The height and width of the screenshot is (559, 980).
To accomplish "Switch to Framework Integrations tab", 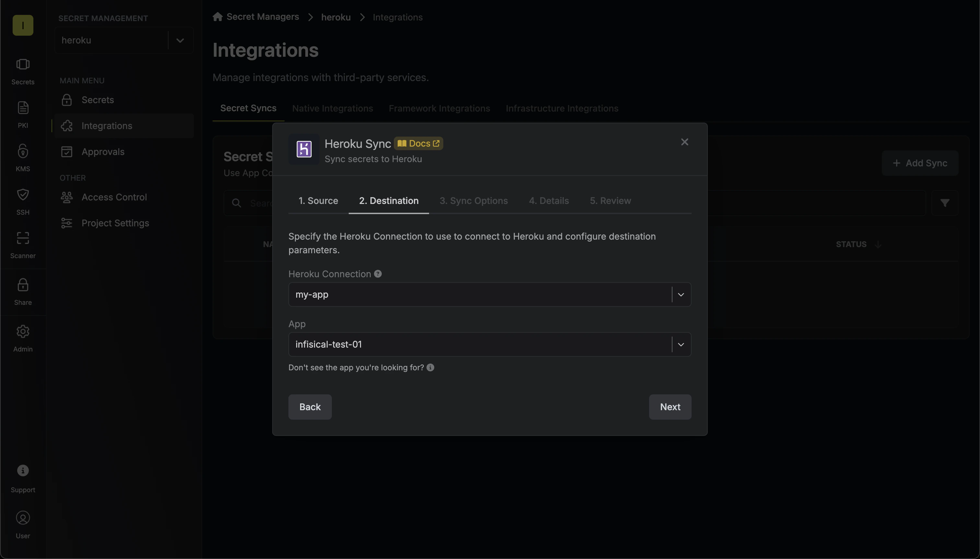I will coord(439,108).
